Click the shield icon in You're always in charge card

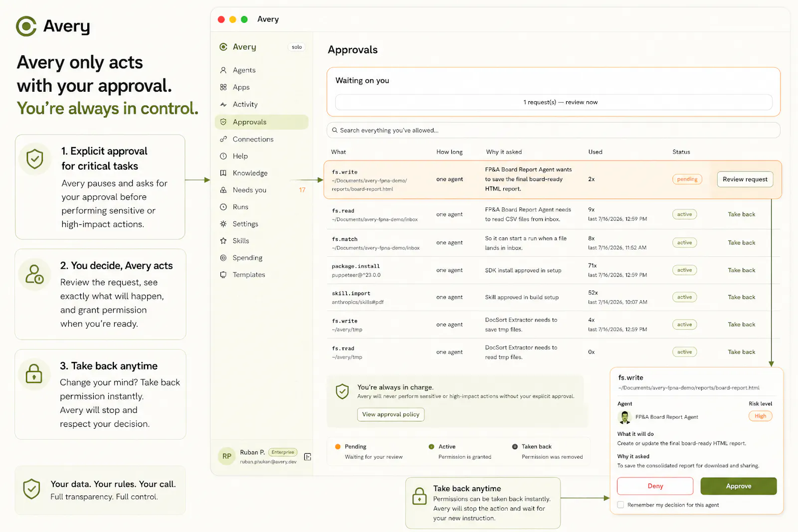(342, 391)
